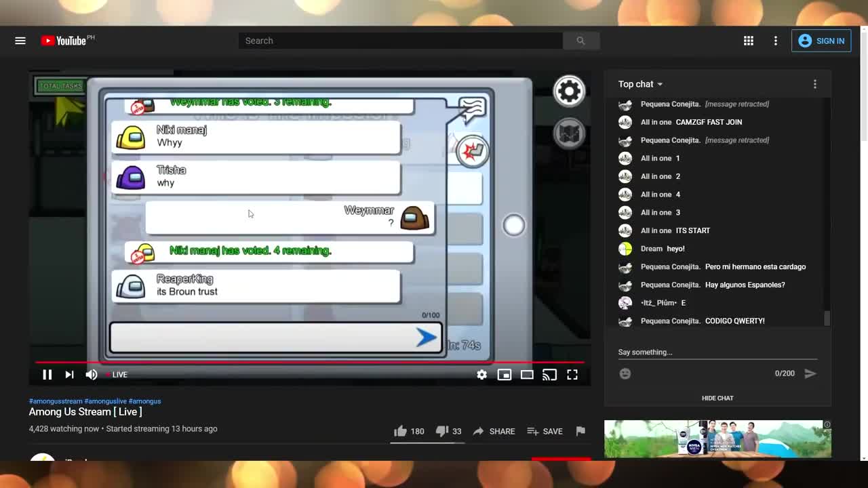
Task: Click the '4,428 watching now' text
Action: [x=64, y=429]
